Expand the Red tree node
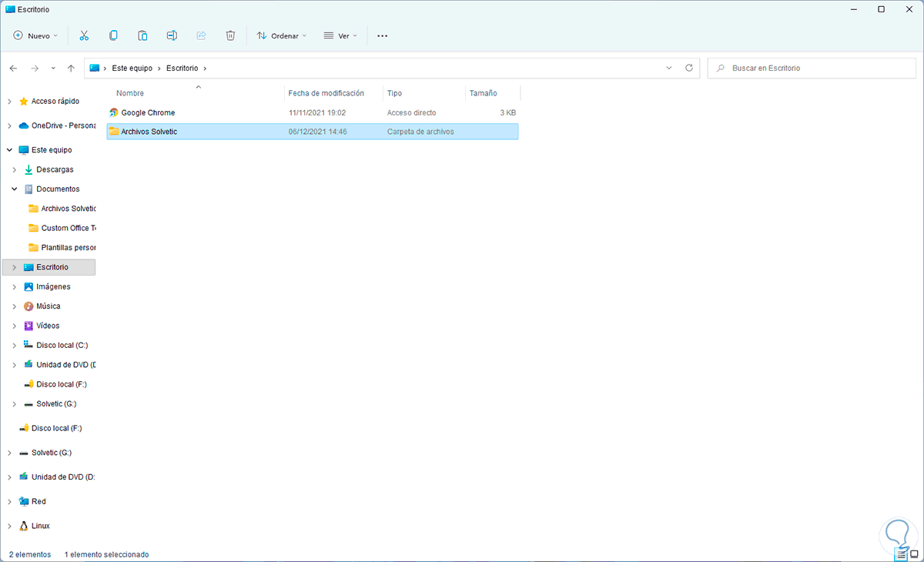 pos(9,501)
